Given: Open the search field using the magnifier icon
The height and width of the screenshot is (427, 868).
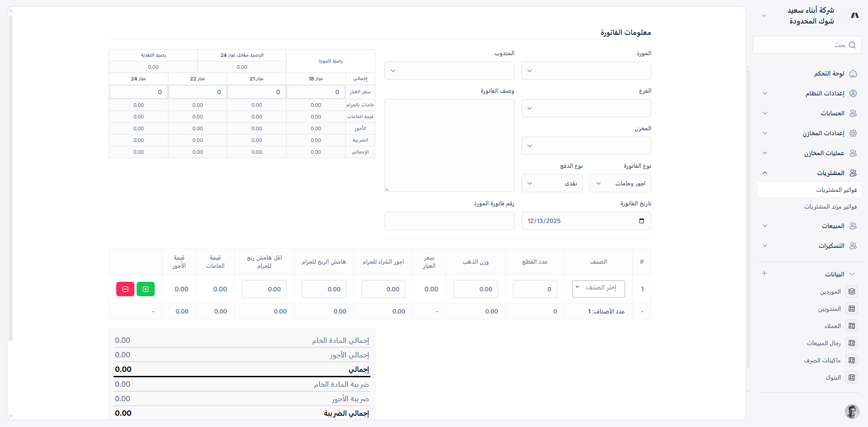Looking at the screenshot, I should 852,45.
